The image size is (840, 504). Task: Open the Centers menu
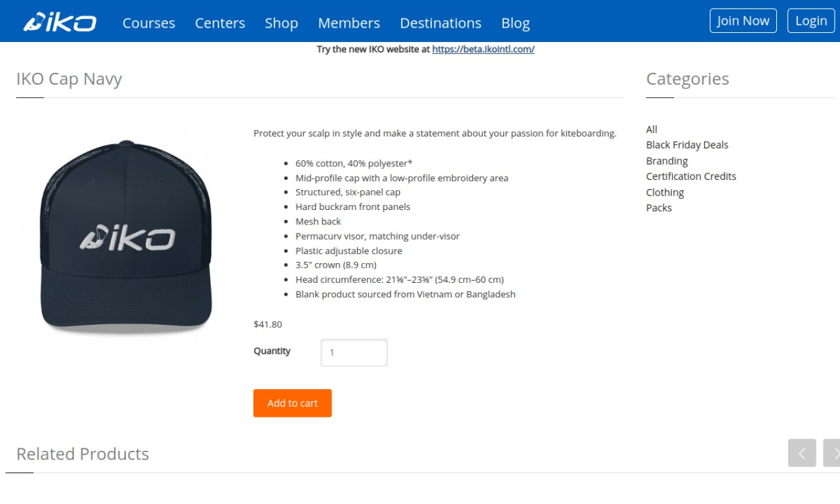220,23
